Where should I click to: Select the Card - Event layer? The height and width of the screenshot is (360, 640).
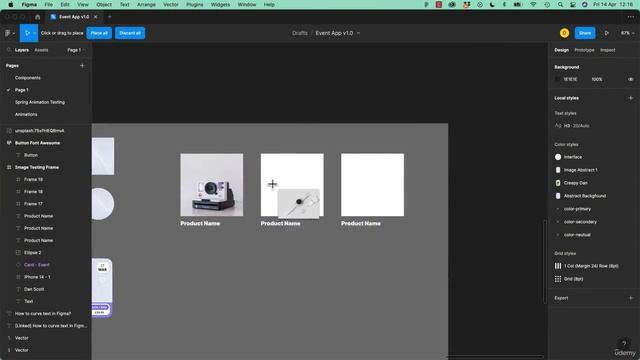(x=36, y=265)
